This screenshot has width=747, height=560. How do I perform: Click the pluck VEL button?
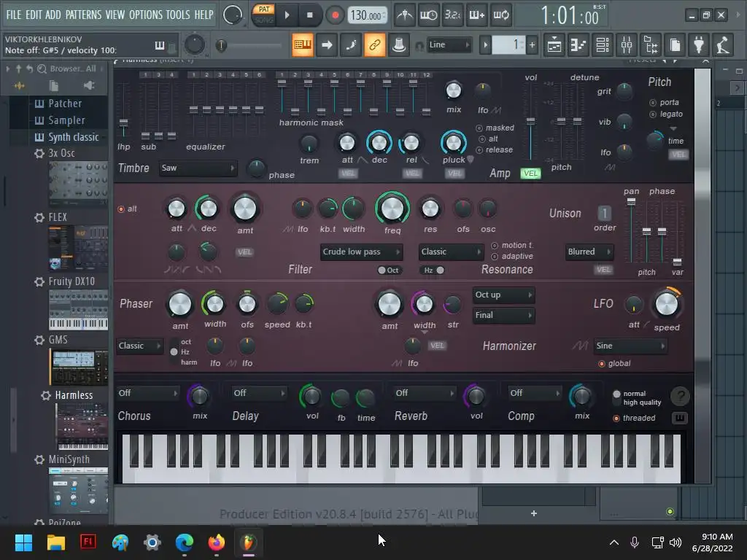coord(454,174)
